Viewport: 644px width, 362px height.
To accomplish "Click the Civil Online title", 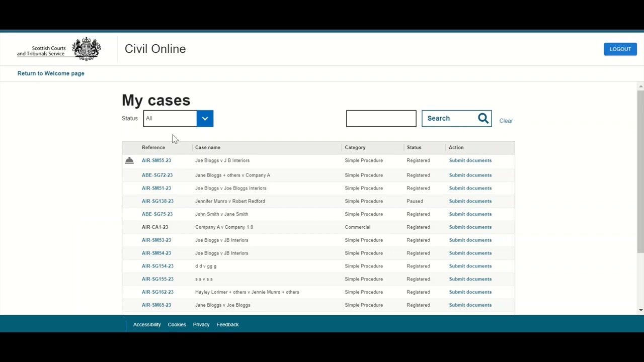I will click(x=155, y=49).
